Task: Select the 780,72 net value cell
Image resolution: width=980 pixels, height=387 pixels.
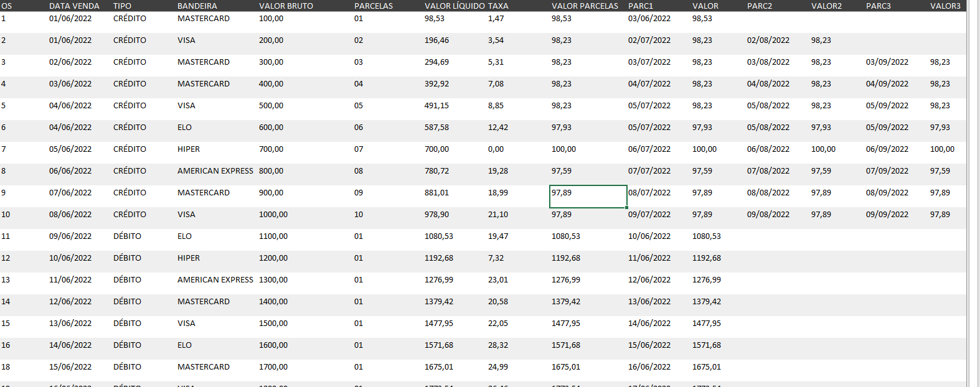Action: pyautogui.click(x=436, y=171)
